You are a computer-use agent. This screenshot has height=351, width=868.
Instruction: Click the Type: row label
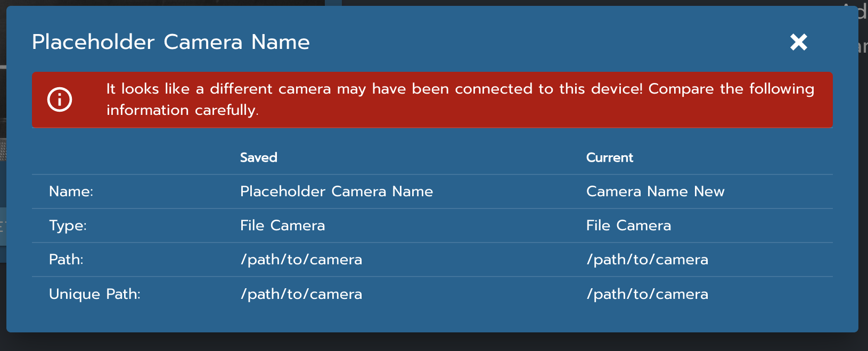point(68,225)
